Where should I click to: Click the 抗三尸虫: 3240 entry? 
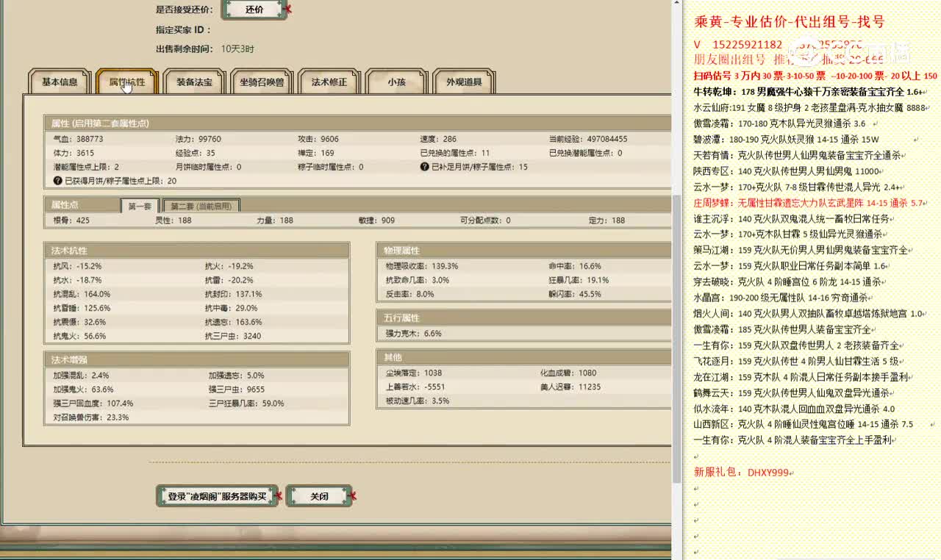232,336
